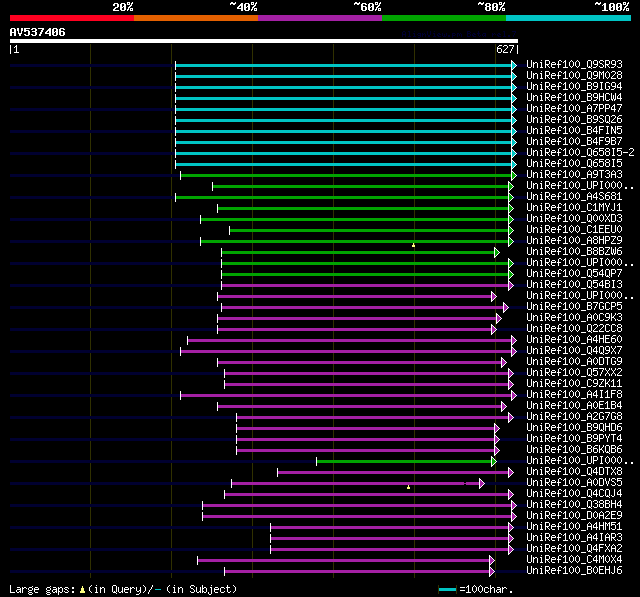Image resolution: width=640 pixels, height=597 pixels.
Task: Click the UniRef100_B7GCP5 label
Action: 574,307
